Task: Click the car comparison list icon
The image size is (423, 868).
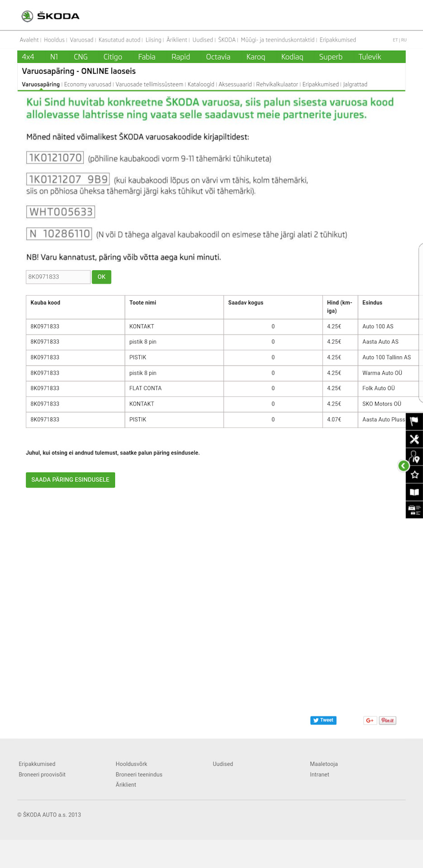Action: tap(414, 510)
